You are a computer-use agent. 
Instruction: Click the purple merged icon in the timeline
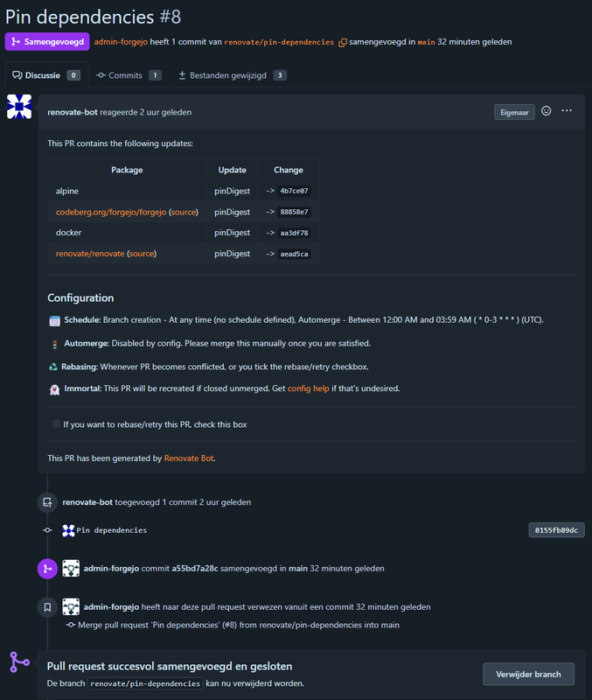coord(47,569)
